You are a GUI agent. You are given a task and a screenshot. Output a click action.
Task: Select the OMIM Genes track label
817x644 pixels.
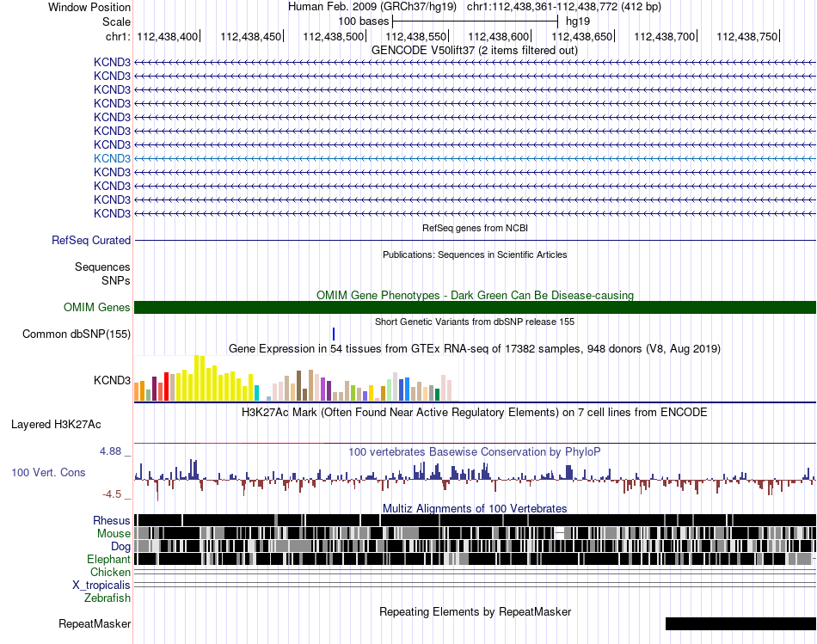coord(97,308)
